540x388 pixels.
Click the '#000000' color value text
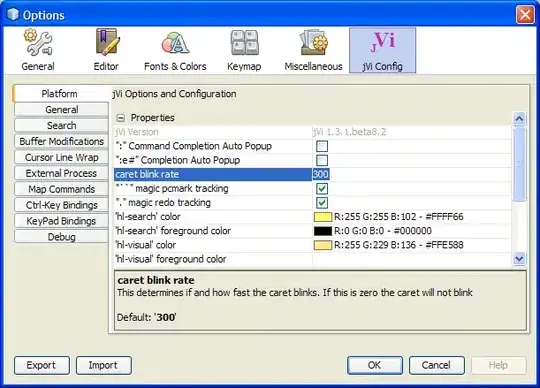coord(413,231)
